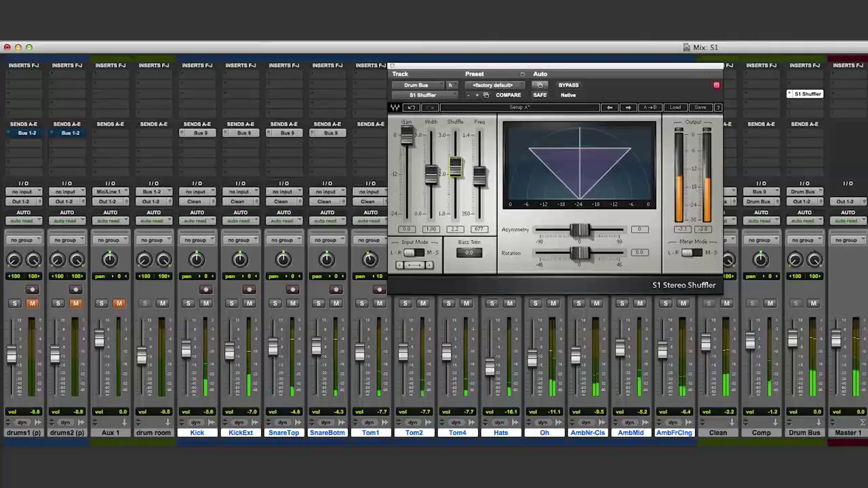Viewport: 868px width, 488px height.
Task: Open drums1 (p) auto read automation dropdown
Action: (23, 221)
